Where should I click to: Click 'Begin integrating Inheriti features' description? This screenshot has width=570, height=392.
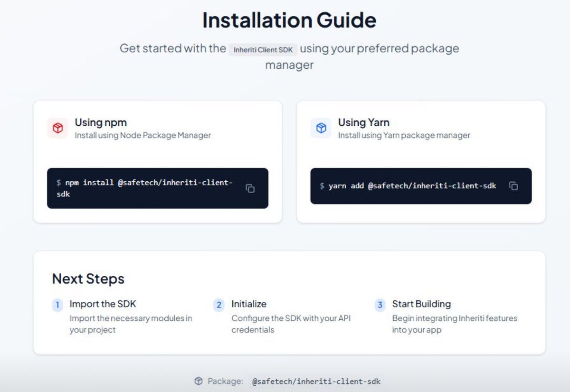455,324
